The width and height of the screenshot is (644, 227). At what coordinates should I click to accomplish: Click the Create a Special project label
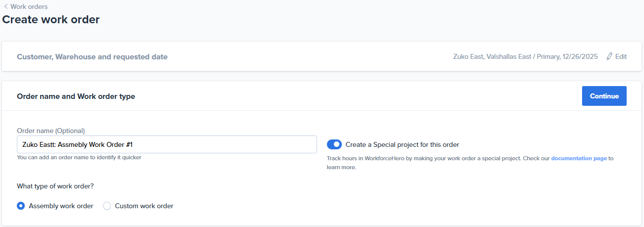click(x=402, y=145)
